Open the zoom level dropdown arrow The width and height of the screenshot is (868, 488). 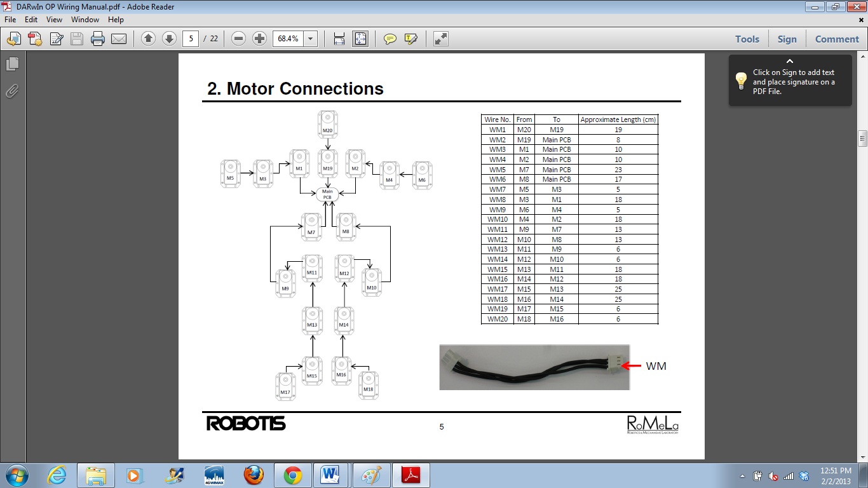311,39
